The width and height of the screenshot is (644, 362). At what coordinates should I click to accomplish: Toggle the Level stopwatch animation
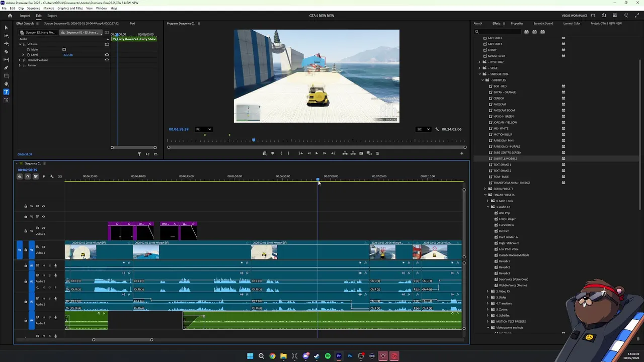click(x=28, y=55)
